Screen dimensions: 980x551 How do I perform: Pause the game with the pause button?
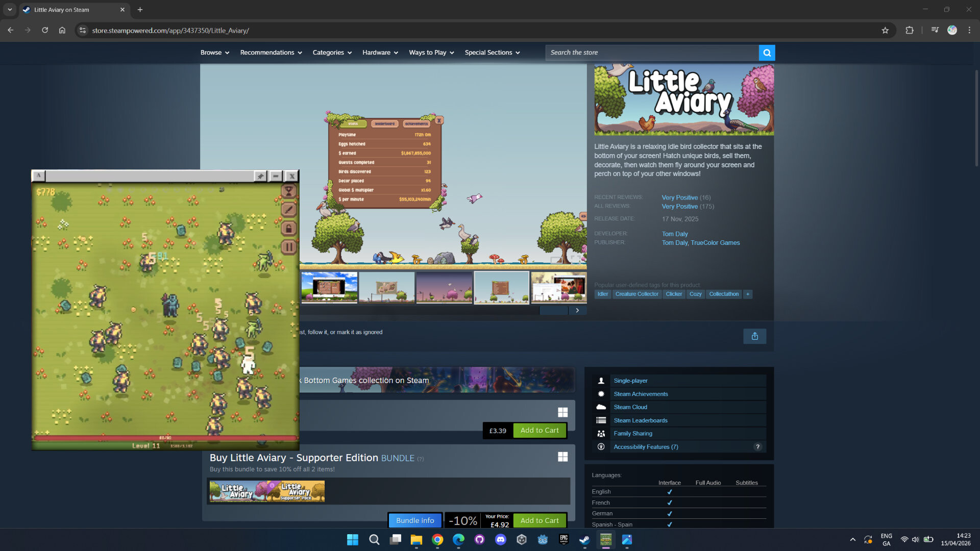[x=288, y=247]
